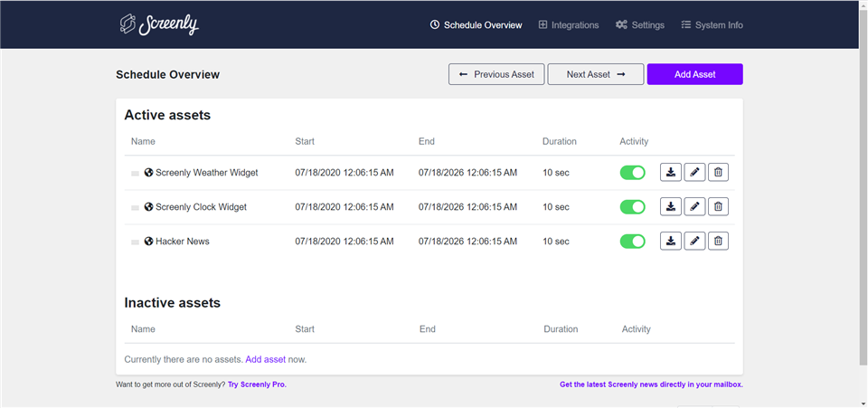Click the 'Inactive assets' heading

(172, 303)
